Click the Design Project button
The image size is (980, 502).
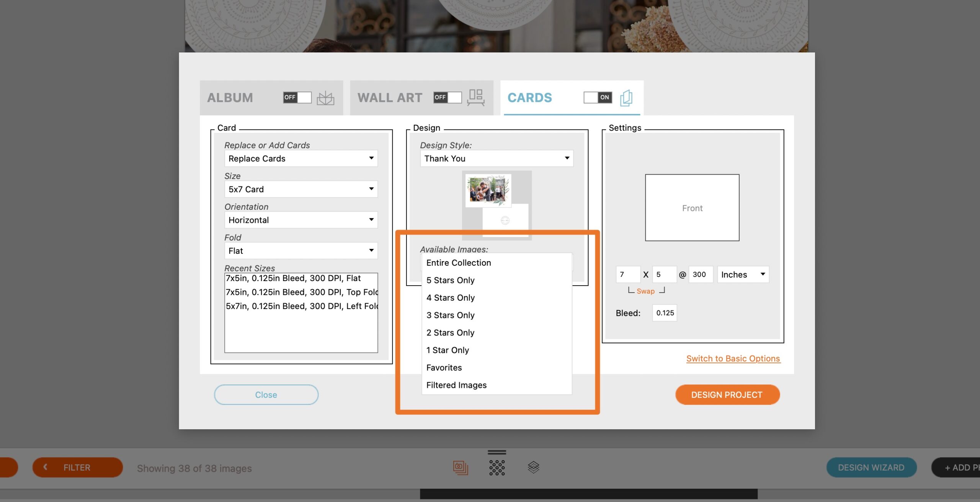(x=727, y=395)
